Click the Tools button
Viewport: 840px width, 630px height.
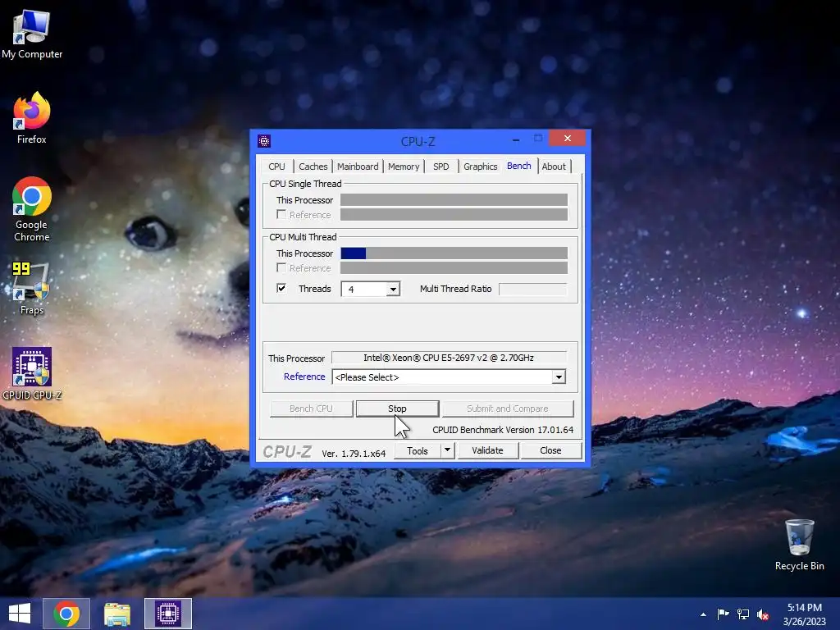[x=418, y=450]
